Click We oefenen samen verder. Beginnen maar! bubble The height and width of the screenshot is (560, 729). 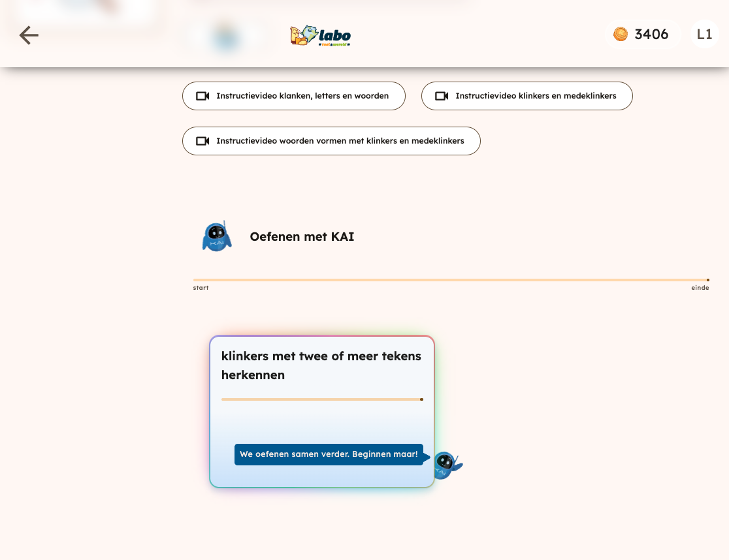coord(329,454)
